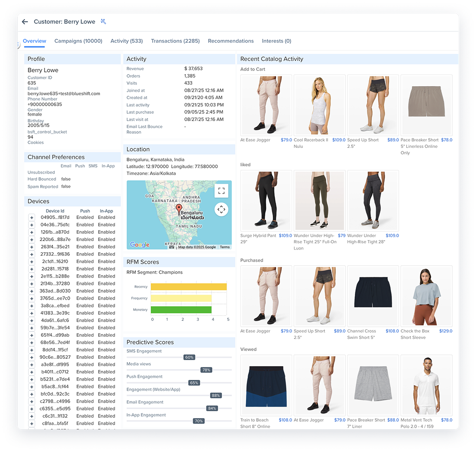Screen dimensions: 476x451
Task: Click the back arrow beside Customer: Berry Lowe
Action: click(25, 22)
